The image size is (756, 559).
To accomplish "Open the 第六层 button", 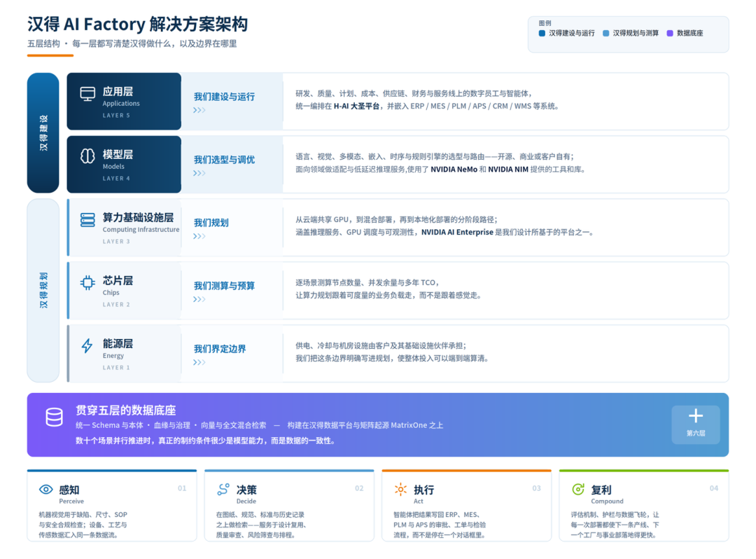I will click(x=695, y=425).
